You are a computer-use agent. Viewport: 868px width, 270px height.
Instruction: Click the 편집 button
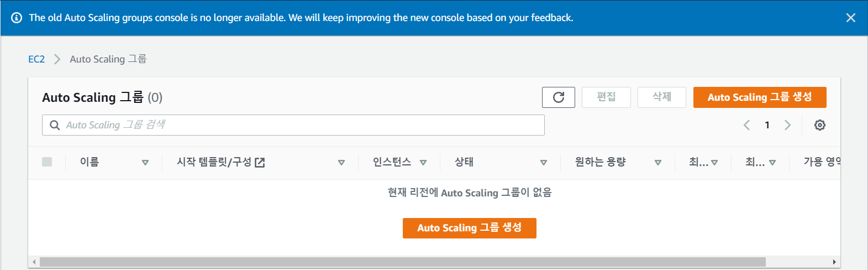(x=606, y=97)
